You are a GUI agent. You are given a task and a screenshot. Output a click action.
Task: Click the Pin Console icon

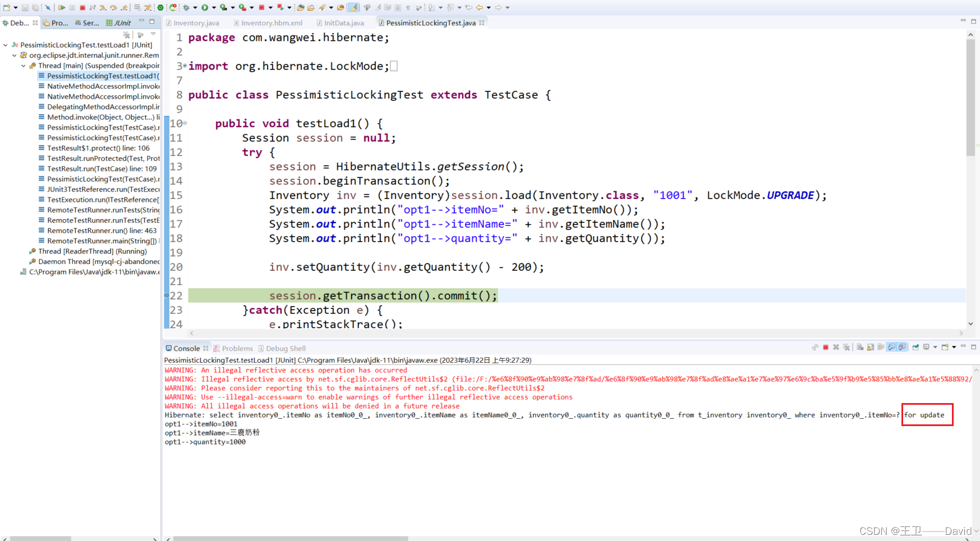pos(915,347)
